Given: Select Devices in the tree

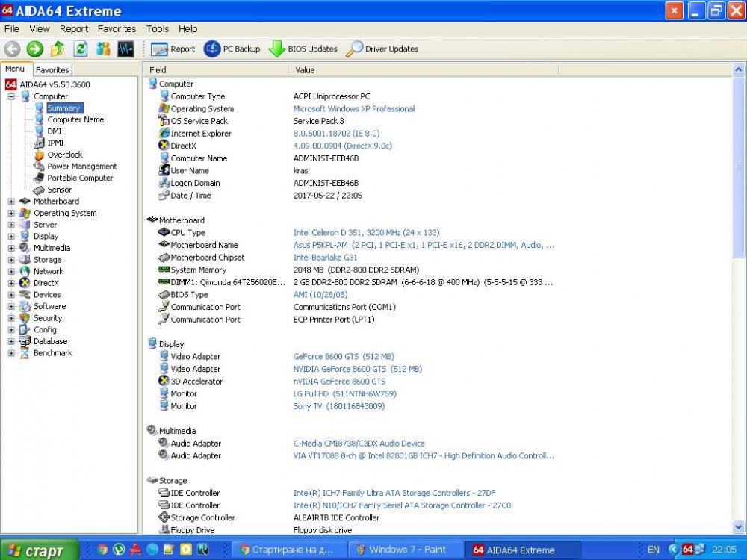Looking at the screenshot, I should 46,295.
